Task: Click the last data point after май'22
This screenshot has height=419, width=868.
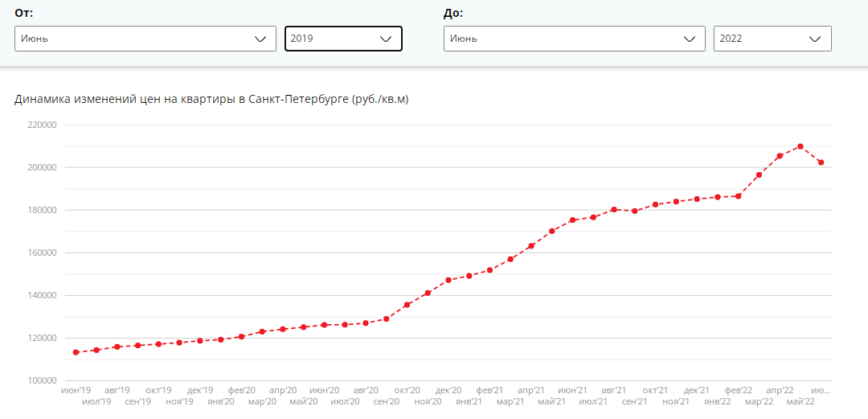Action: point(821,162)
